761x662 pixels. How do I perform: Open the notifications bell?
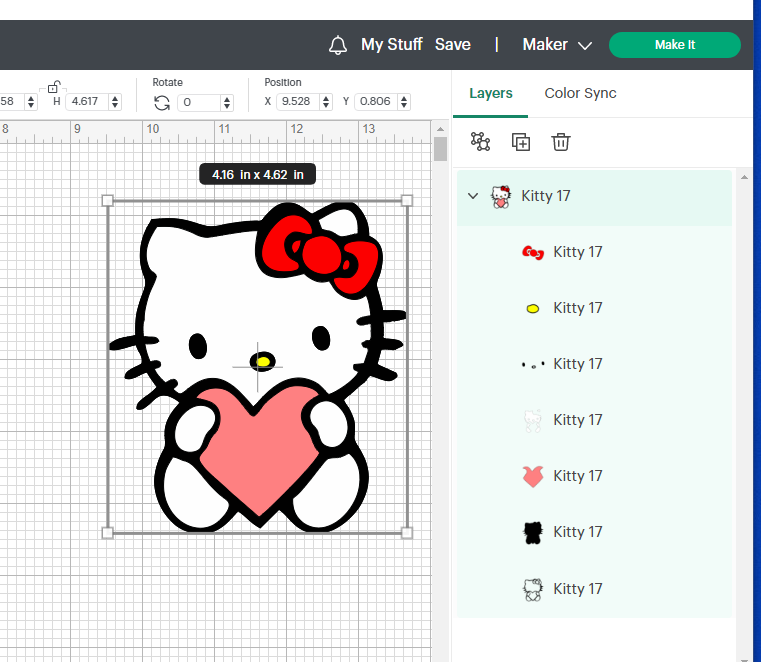coord(337,45)
